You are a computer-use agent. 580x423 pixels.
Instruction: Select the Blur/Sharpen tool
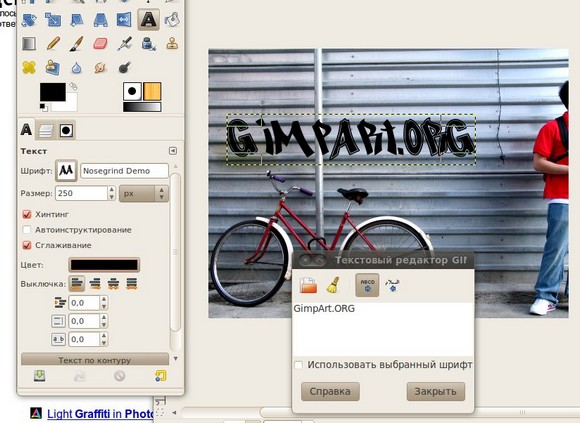(x=76, y=68)
